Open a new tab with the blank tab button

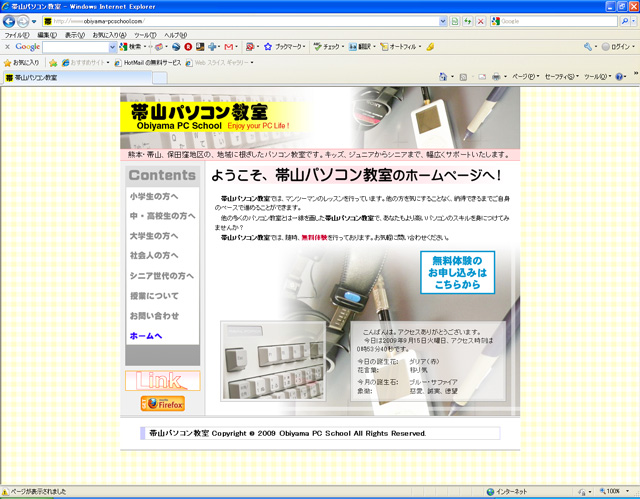click(160, 78)
